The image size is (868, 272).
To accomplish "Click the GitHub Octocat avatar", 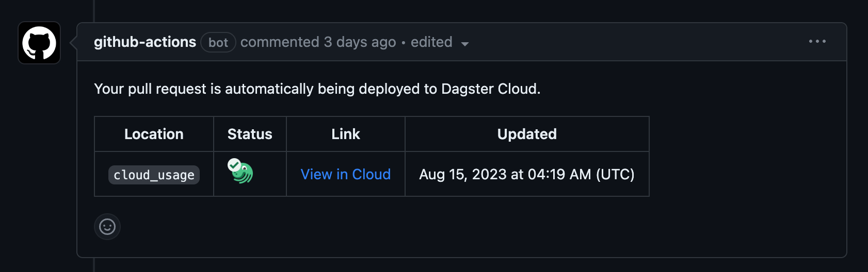I will [39, 43].
